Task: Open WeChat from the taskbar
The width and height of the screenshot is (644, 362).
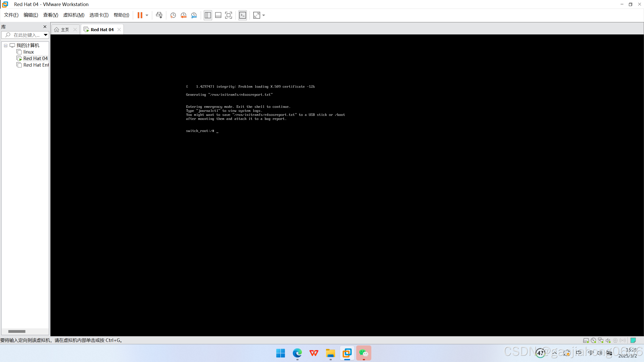Action: [364, 353]
